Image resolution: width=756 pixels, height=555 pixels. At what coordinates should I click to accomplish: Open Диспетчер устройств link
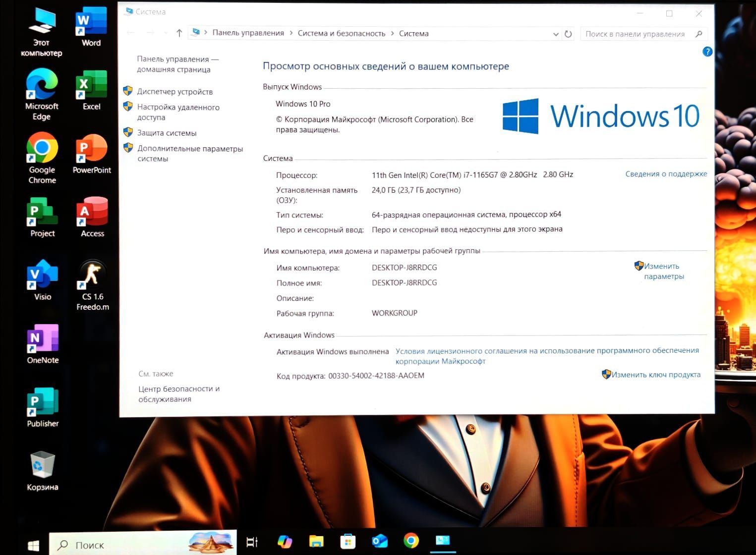click(175, 92)
